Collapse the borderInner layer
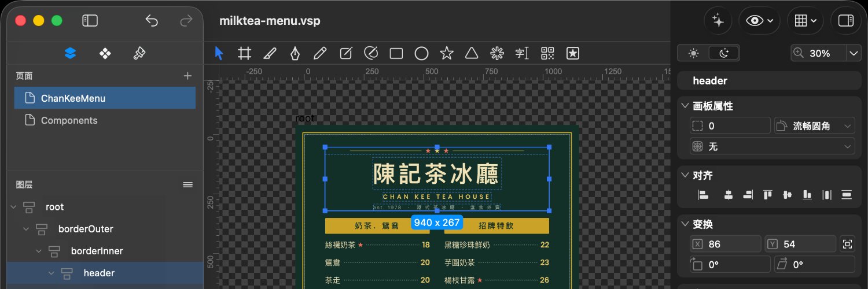The width and height of the screenshot is (868, 289). pyautogui.click(x=38, y=251)
